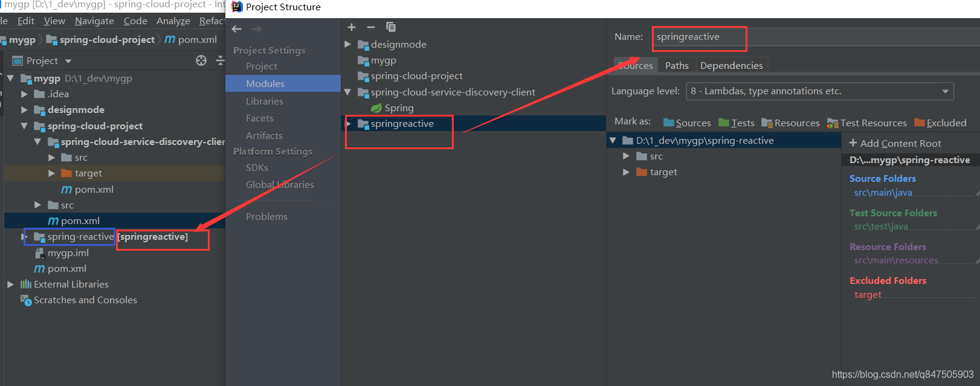The image size is (980, 386).
Task: Click the orange target folder icon in project tree
Action: (67, 173)
